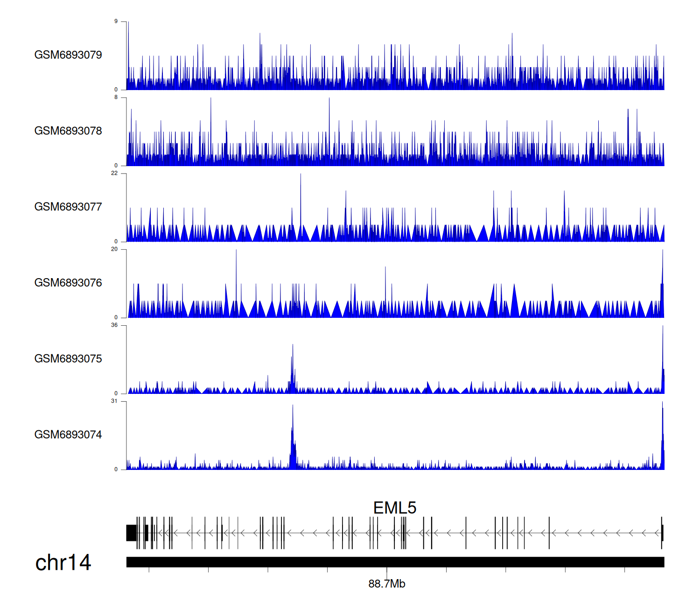Click the 88.7Mb axis position label
This screenshot has height=616, width=700.
[386, 584]
